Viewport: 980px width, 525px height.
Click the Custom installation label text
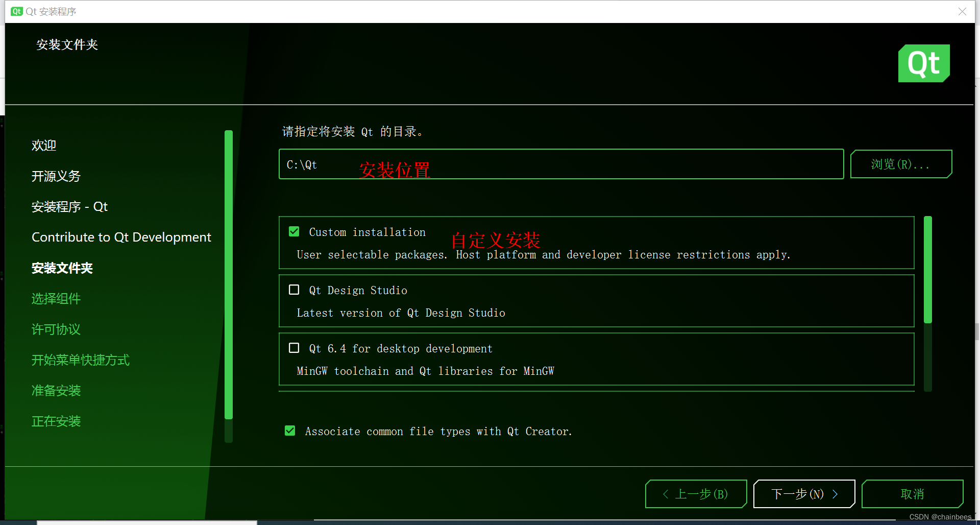(367, 232)
